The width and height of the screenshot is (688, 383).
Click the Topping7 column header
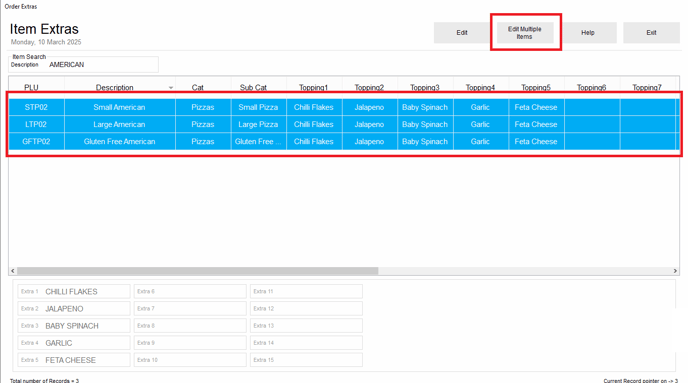pos(648,87)
